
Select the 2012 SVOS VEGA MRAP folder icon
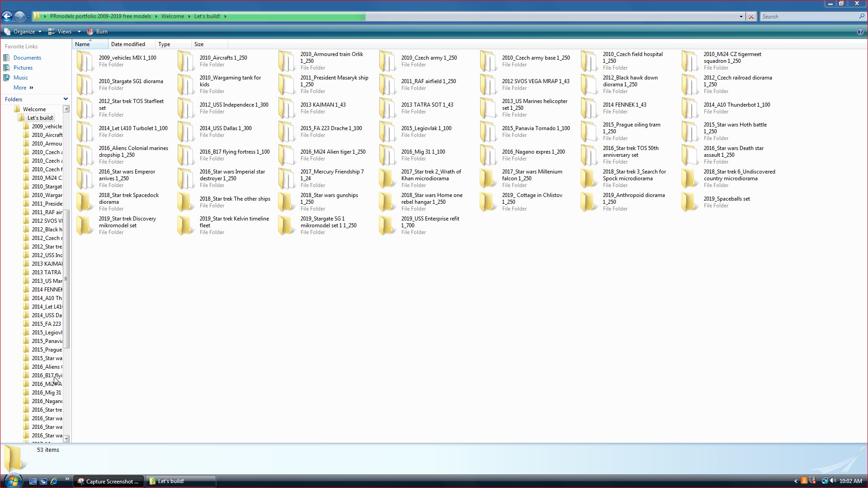(x=489, y=84)
